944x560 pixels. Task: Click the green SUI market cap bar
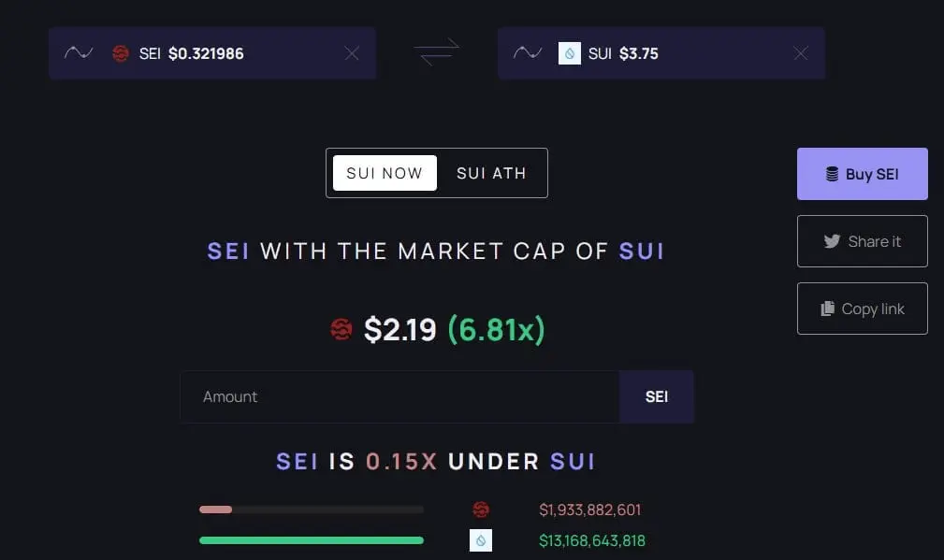312,540
